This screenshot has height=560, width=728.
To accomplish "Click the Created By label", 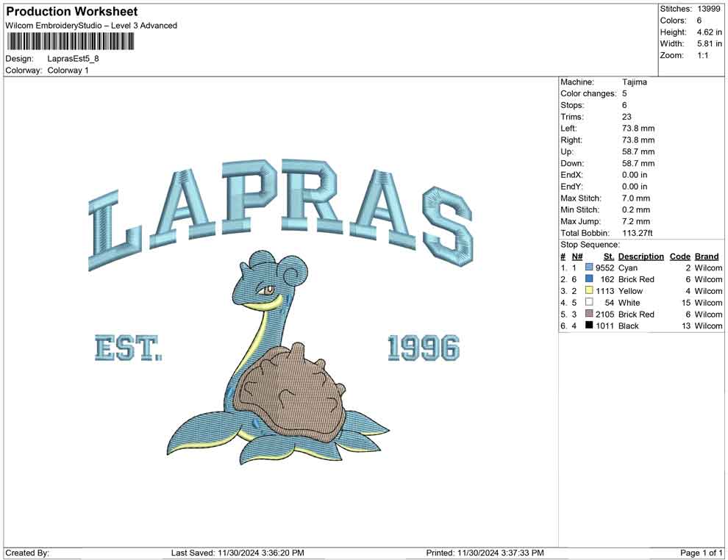I will [x=27, y=553].
